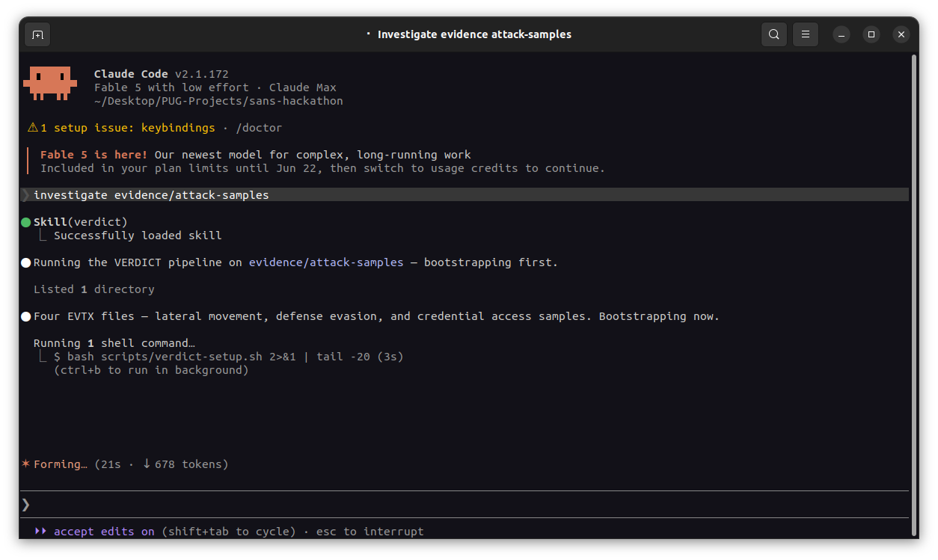Click the orange Forming spinner asterisk
Viewport: 938px width, 560px height.
pos(25,464)
